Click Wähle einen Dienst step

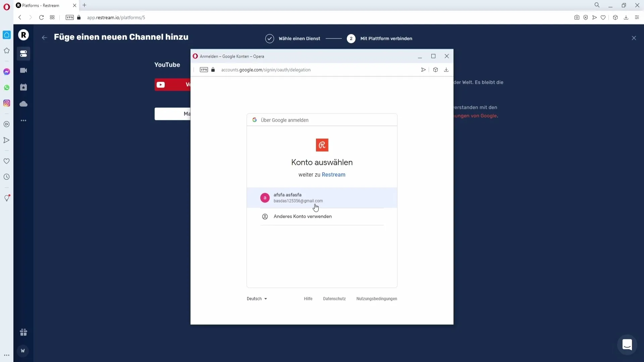pos(293,39)
